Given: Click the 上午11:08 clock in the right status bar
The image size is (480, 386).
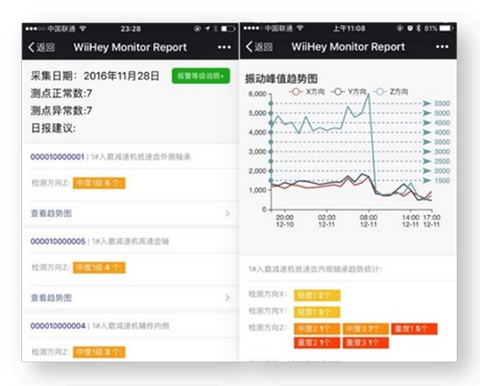Looking at the screenshot, I should click(x=349, y=28).
